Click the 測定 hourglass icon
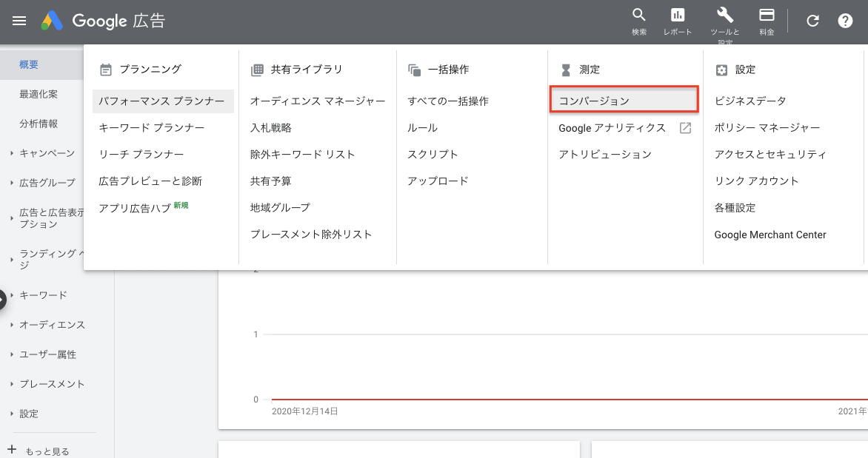The image size is (868, 458). tap(566, 70)
